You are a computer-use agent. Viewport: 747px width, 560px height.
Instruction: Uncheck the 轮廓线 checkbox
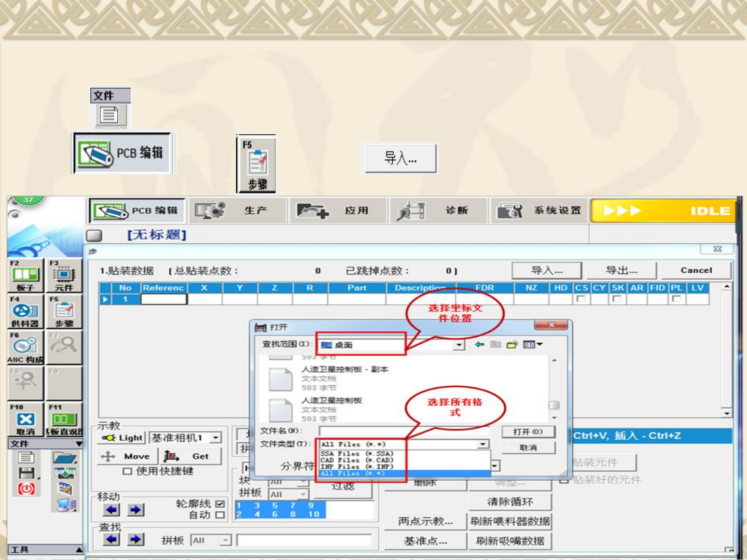point(220,503)
